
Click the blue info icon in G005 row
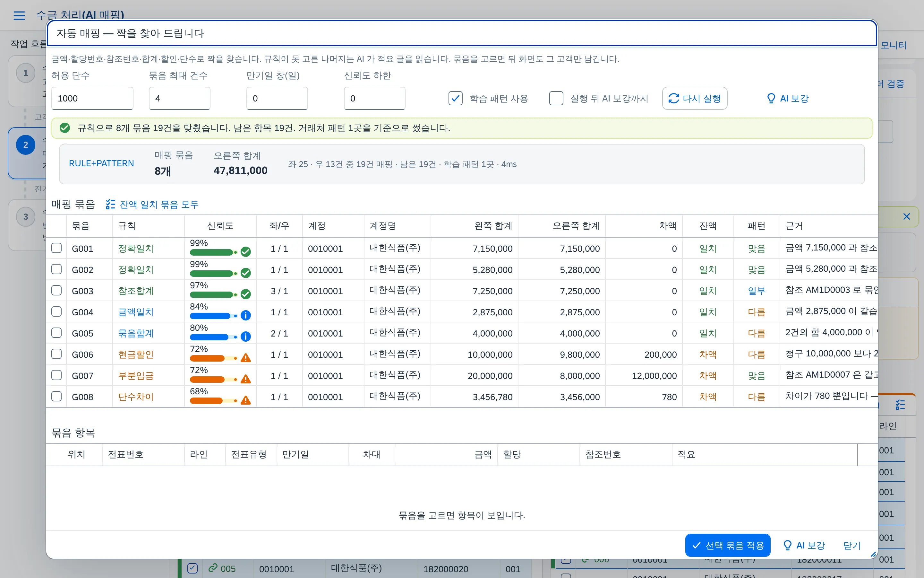click(245, 337)
